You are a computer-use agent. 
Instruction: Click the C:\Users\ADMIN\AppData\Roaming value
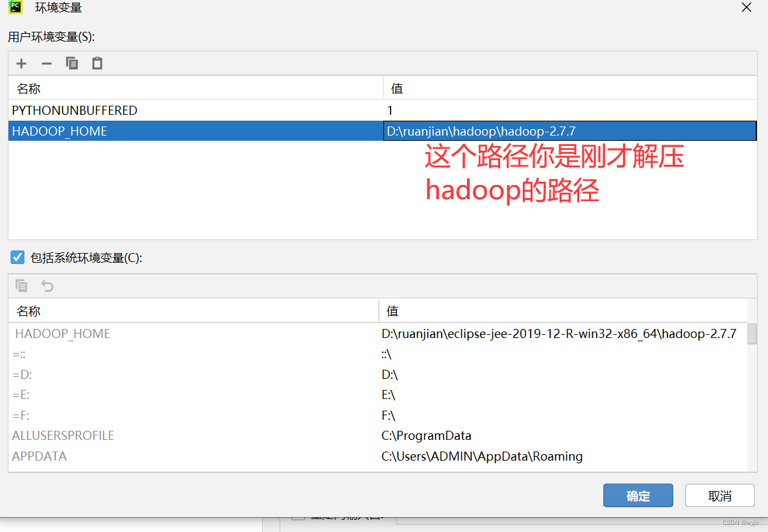click(482, 456)
